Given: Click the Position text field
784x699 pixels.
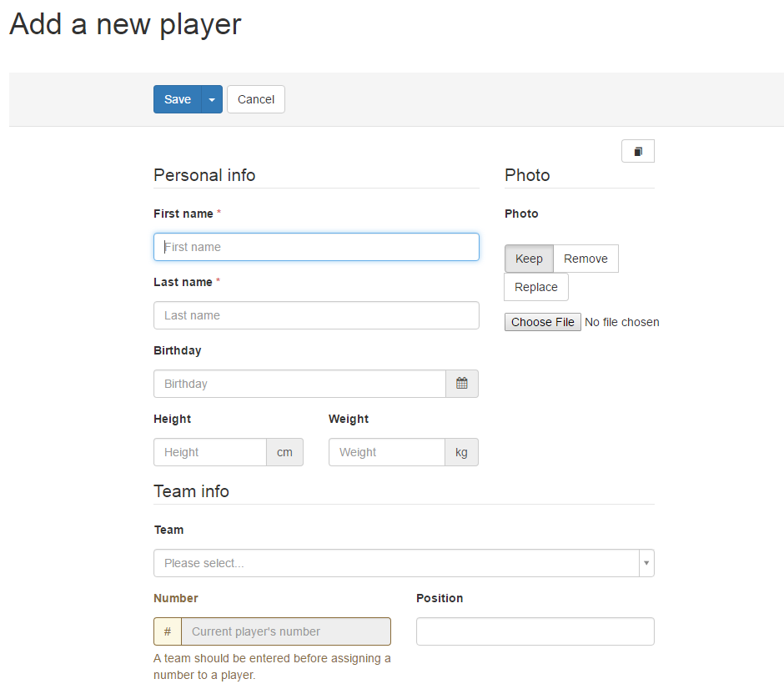Looking at the screenshot, I should click(535, 631).
